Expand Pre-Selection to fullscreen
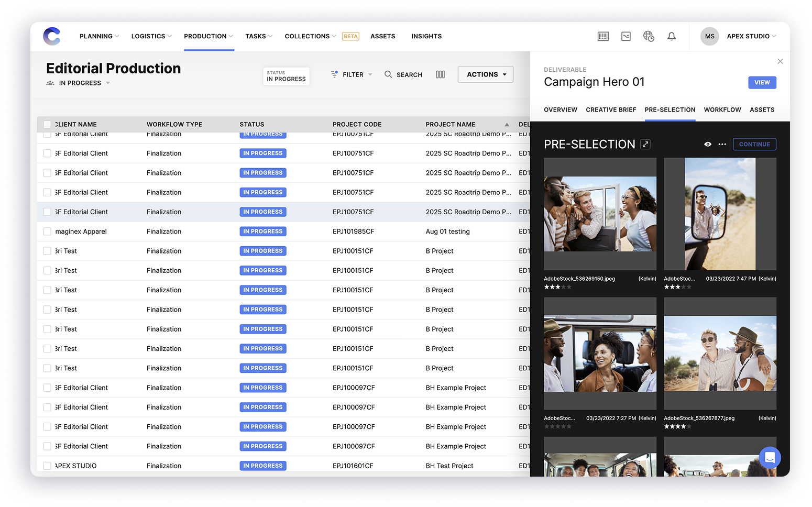The image size is (812, 507). (645, 144)
